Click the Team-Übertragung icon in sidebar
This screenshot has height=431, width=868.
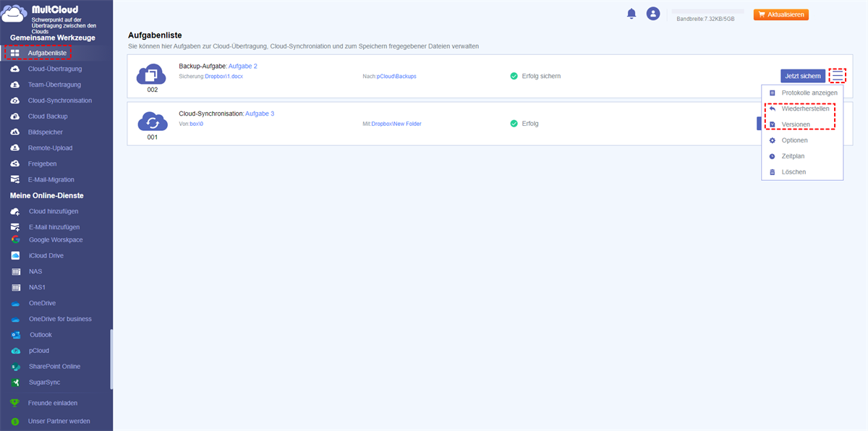tap(15, 85)
